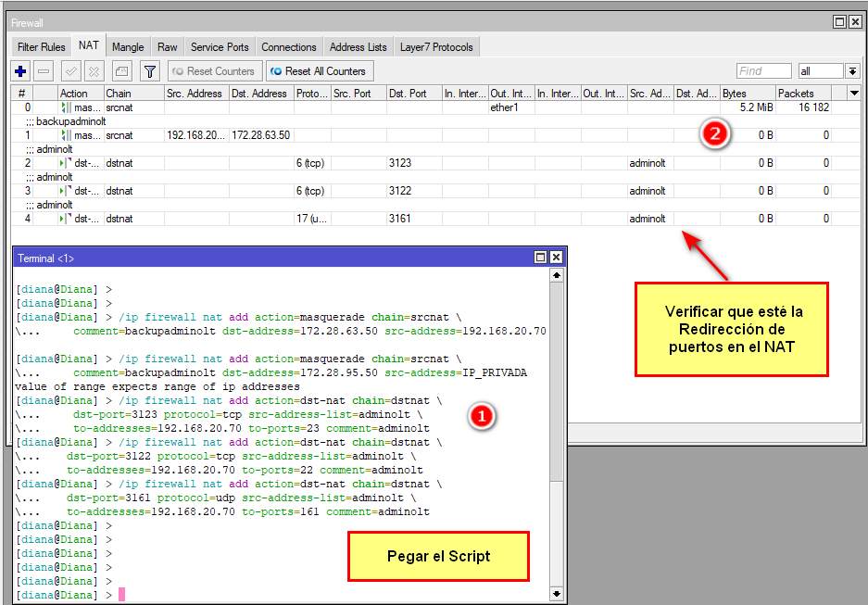Image resolution: width=868 pixels, height=605 pixels.
Task: Click the comment icon in the toolbar
Action: click(x=121, y=71)
